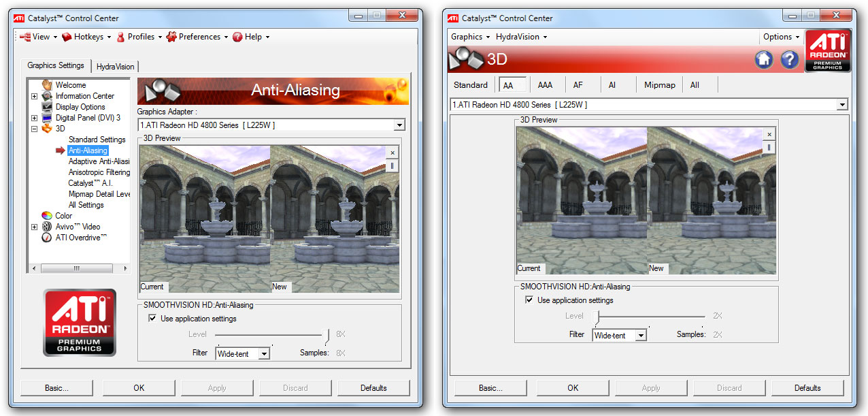
Task: Click the Help question icon in right window
Action: coord(789,59)
